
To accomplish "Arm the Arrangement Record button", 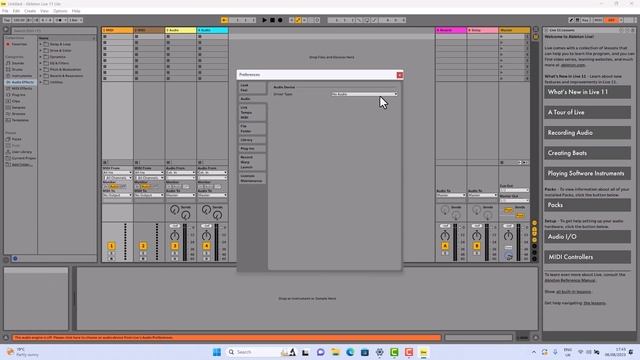I will [280, 20].
